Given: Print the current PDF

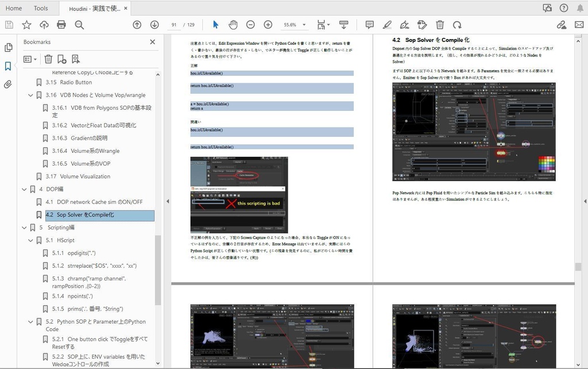Looking at the screenshot, I should click(61, 24).
